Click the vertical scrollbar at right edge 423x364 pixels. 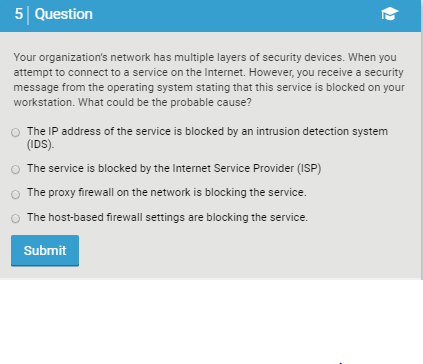[422, 140]
